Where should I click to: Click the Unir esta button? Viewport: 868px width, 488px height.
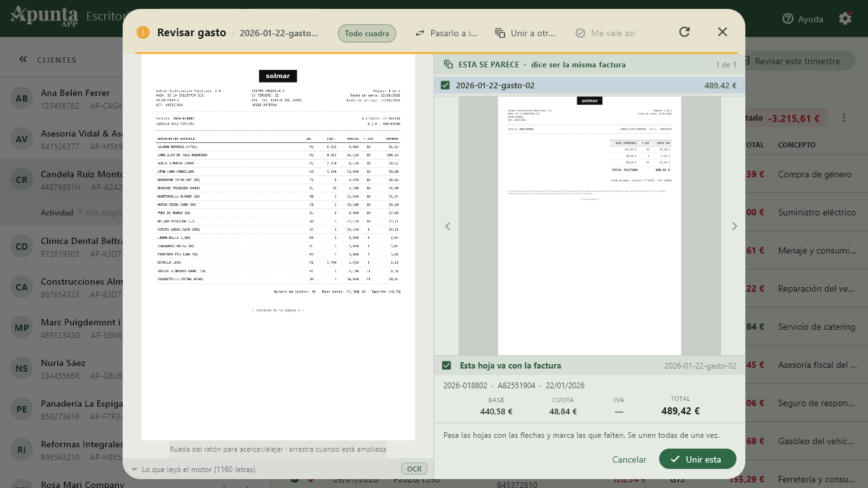pyautogui.click(x=698, y=459)
